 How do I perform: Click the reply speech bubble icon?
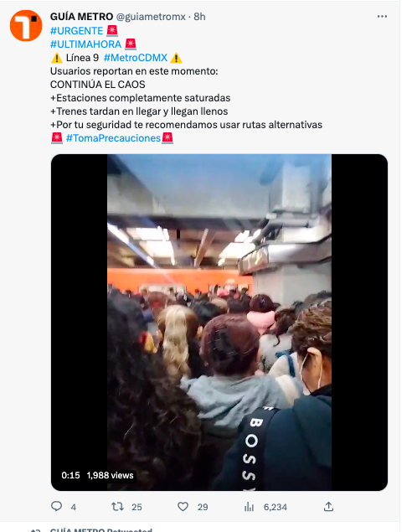pyautogui.click(x=56, y=507)
